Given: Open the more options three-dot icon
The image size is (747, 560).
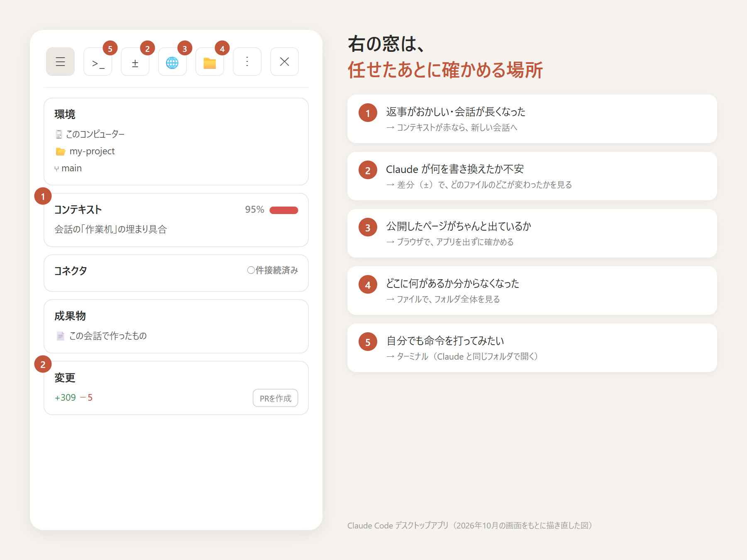Looking at the screenshot, I should pos(247,62).
